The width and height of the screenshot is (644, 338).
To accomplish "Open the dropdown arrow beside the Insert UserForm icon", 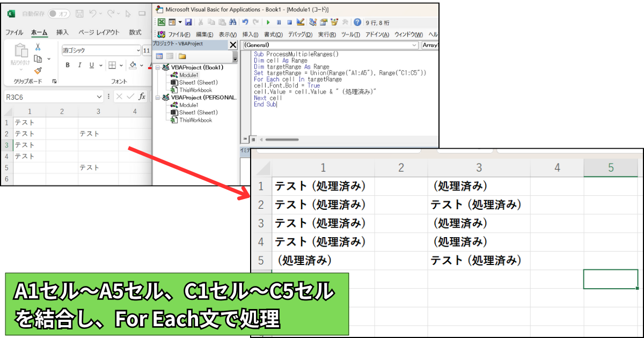I will point(180,22).
